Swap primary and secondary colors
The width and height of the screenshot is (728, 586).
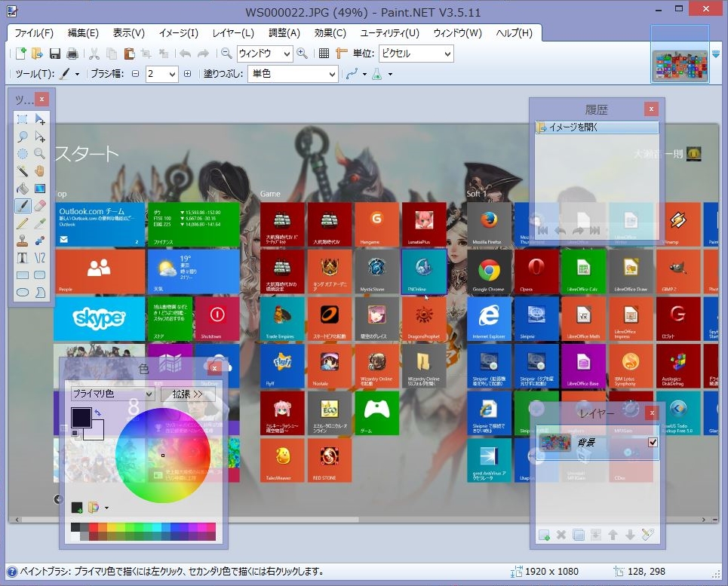tap(98, 412)
